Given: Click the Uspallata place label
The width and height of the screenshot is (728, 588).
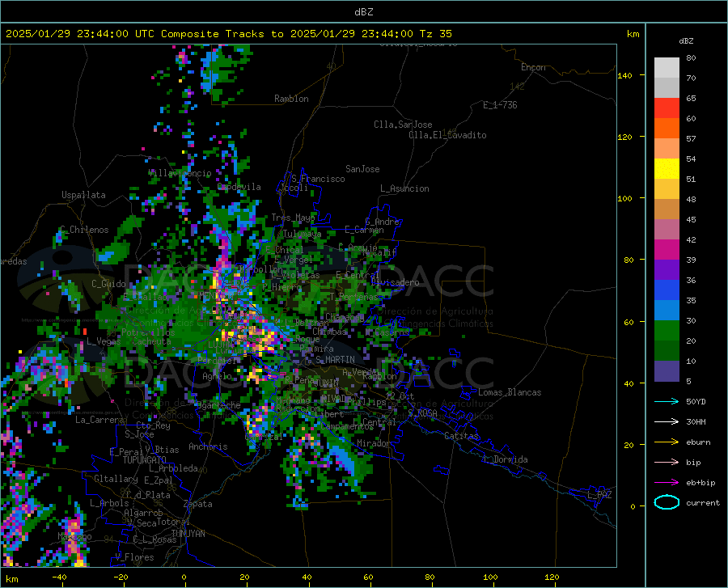Looking at the screenshot, I should point(83,195).
